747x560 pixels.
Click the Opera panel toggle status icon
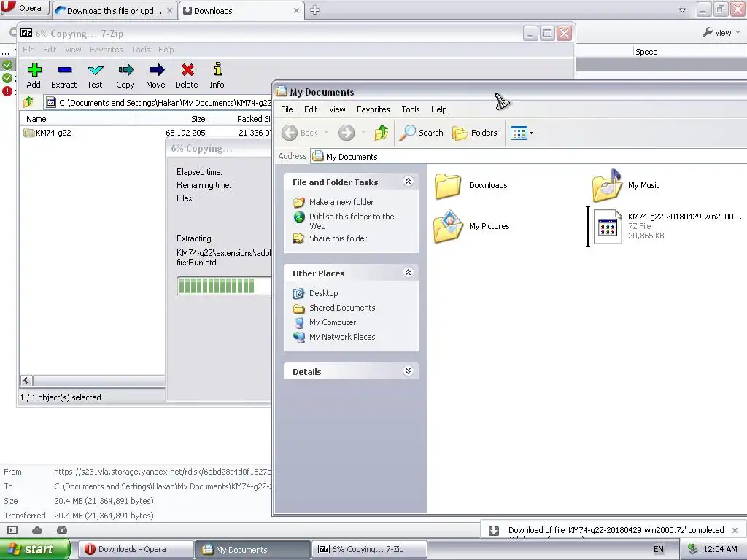[13, 530]
